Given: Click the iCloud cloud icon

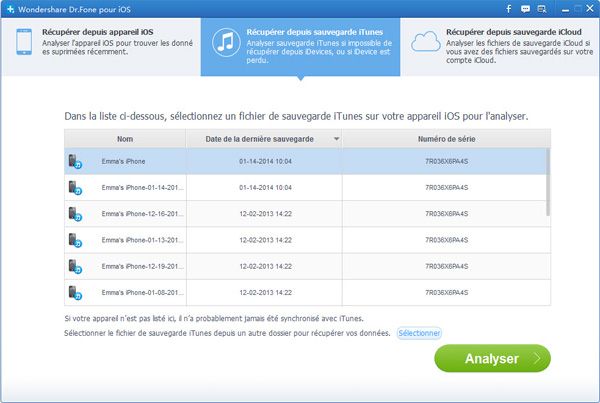Looking at the screenshot, I should pyautogui.click(x=426, y=41).
